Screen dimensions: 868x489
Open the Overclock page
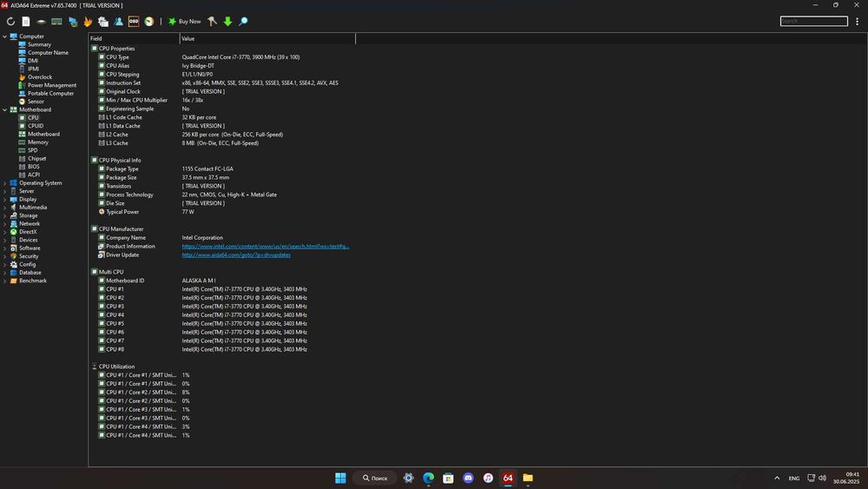40,77
